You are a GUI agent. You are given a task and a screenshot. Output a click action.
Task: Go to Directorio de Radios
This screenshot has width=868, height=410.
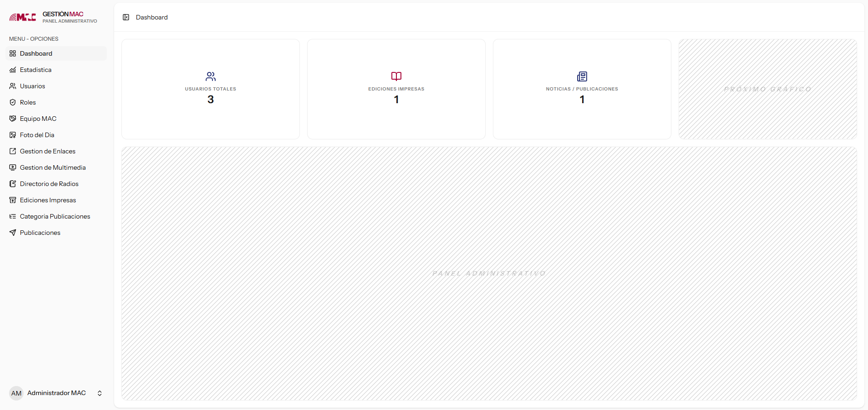point(49,184)
